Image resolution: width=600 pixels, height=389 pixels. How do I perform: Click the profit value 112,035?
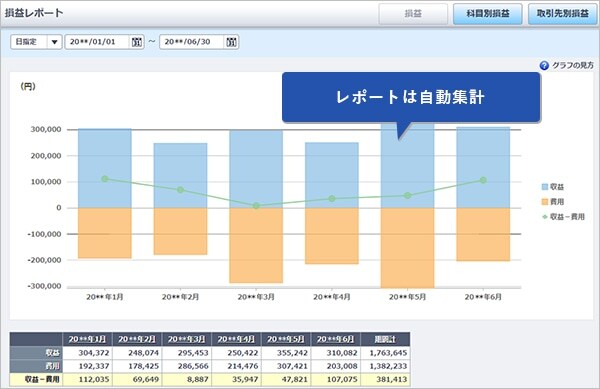[93, 379]
